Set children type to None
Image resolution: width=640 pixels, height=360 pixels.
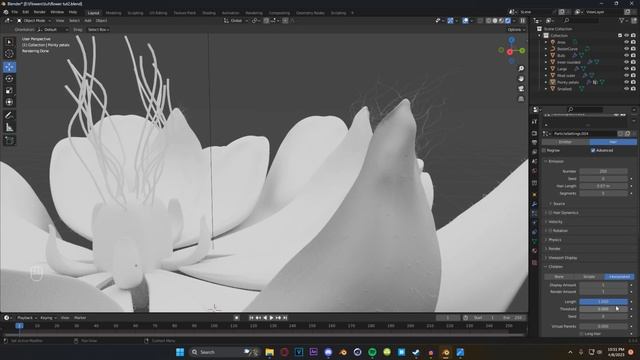pyautogui.click(x=559, y=277)
